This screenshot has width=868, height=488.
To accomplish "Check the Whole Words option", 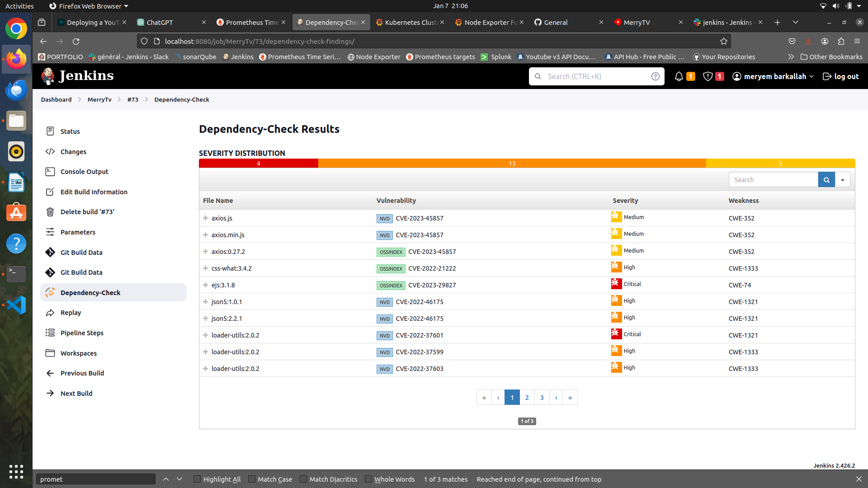I will [x=368, y=479].
